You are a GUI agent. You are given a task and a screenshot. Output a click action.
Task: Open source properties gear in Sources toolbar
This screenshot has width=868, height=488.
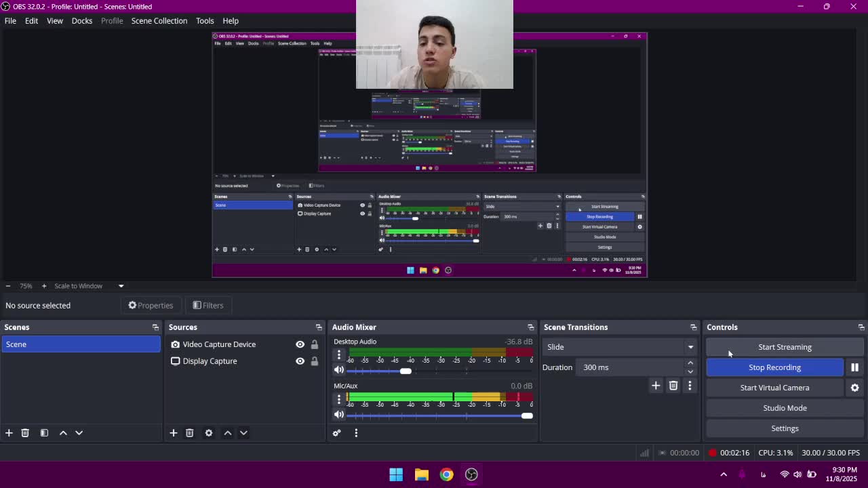tap(209, 433)
